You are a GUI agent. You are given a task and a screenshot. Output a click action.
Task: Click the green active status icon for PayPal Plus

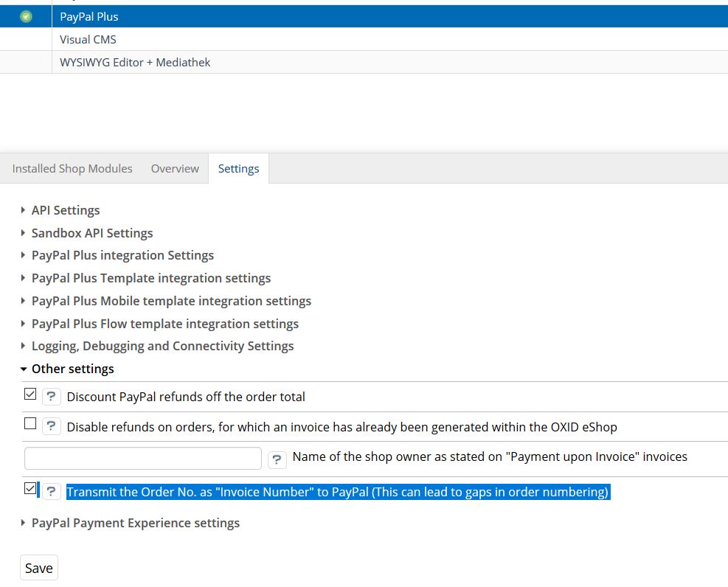coord(26,16)
